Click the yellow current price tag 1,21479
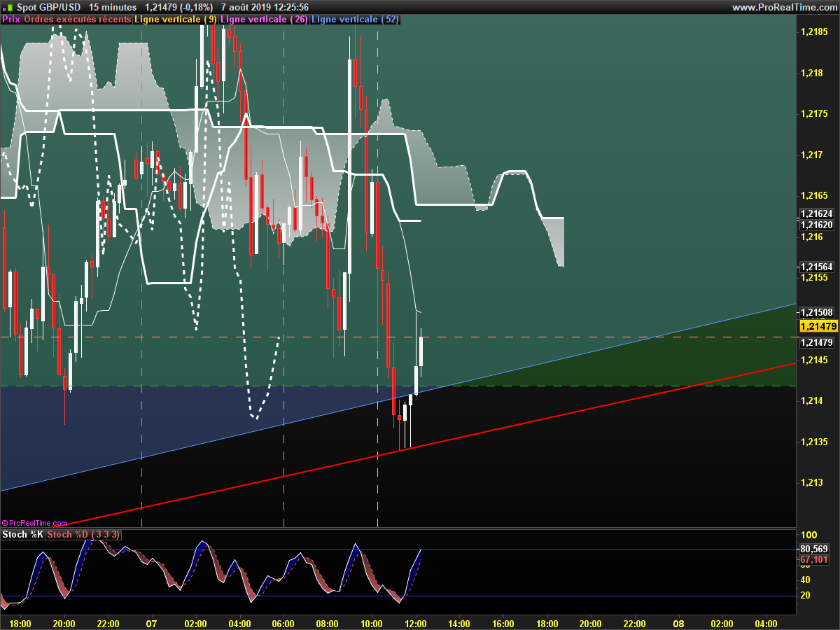840x630 pixels. pos(818,326)
